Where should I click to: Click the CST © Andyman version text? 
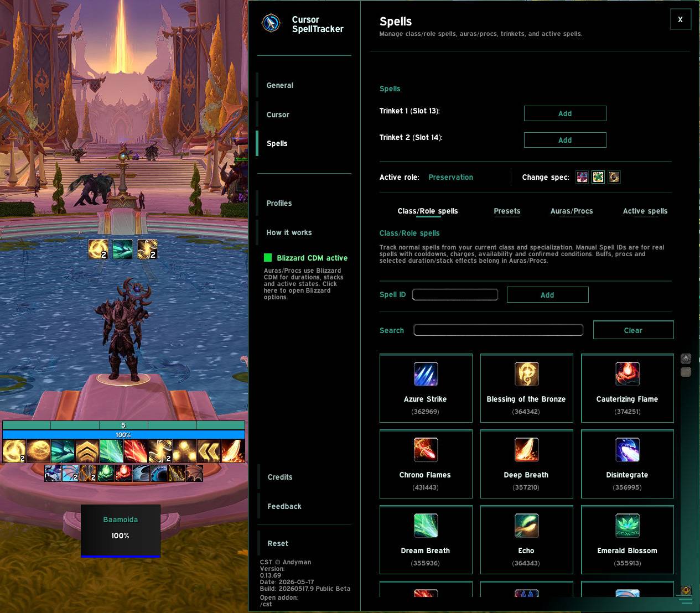[286, 562]
